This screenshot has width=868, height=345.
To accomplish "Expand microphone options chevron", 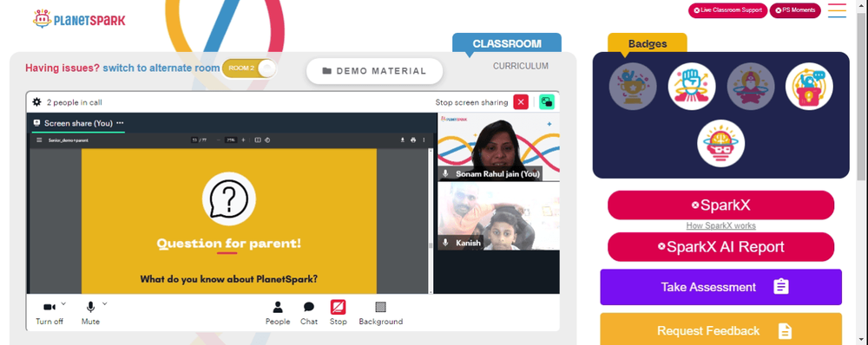I will [x=105, y=303].
